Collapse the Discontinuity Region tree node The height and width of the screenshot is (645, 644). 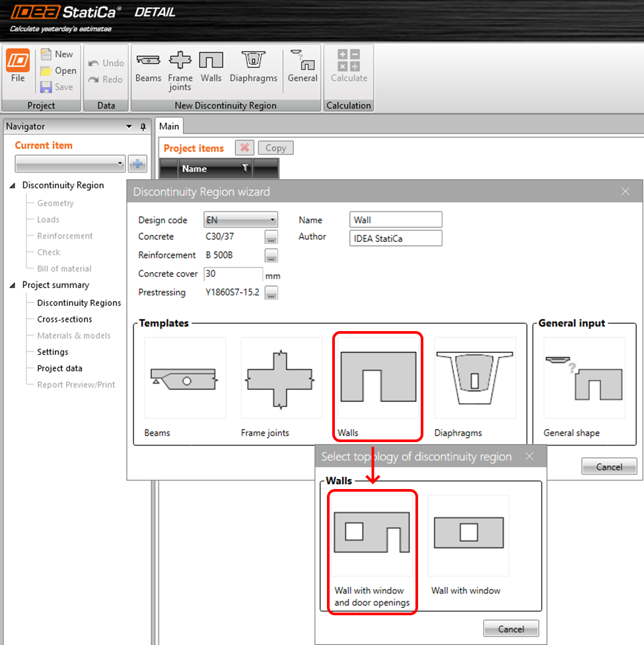point(13,186)
